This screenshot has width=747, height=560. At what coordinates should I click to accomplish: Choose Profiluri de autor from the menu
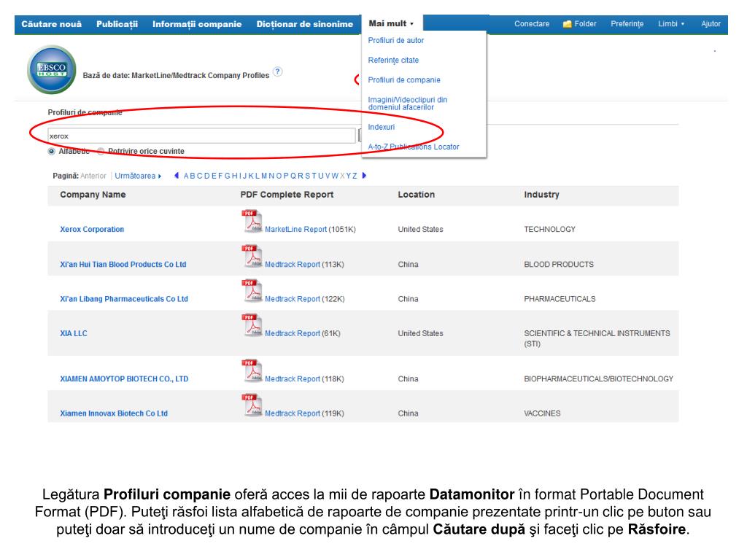tap(396, 41)
